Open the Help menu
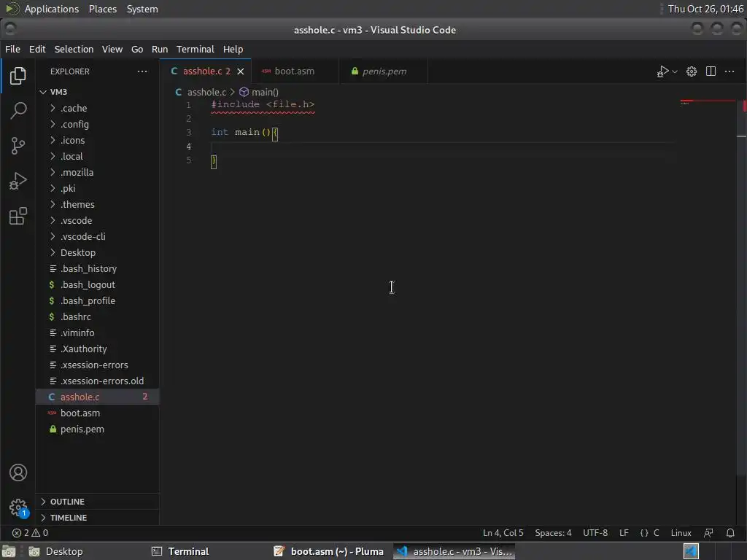This screenshot has width=747, height=560. (x=233, y=49)
